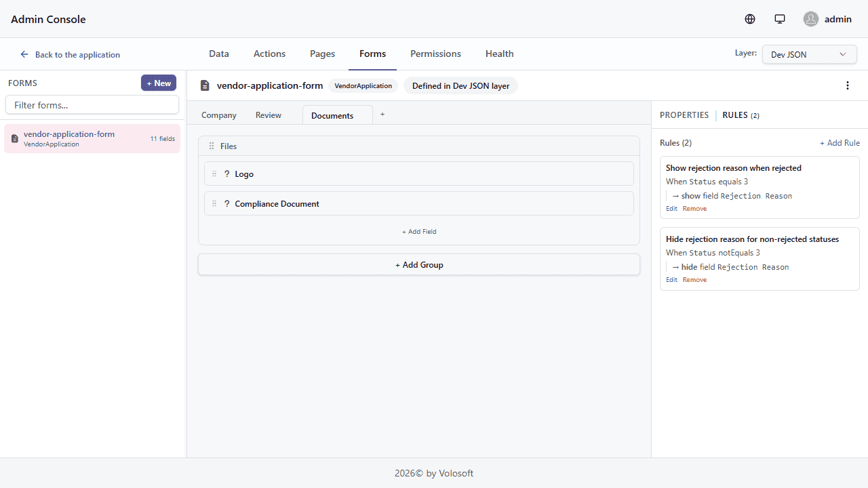Image resolution: width=868 pixels, height=488 pixels.
Task: Add a new form tab with plus
Action: click(x=382, y=115)
